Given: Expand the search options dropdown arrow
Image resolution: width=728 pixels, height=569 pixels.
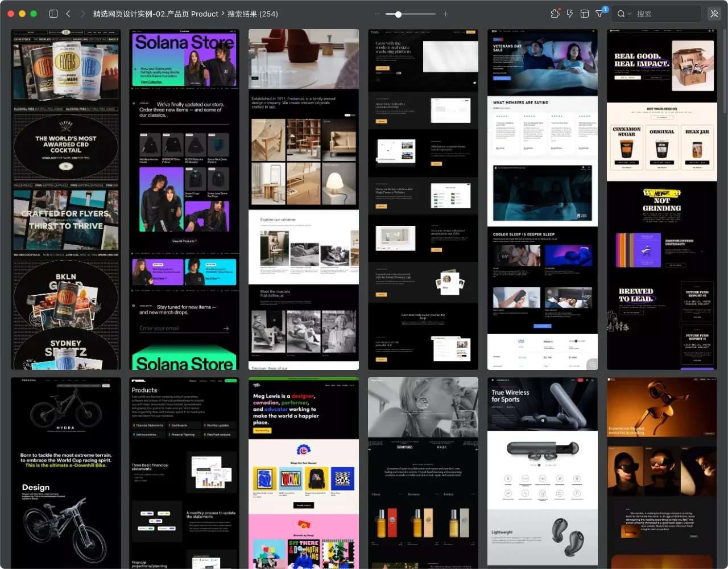Looking at the screenshot, I should tap(630, 14).
